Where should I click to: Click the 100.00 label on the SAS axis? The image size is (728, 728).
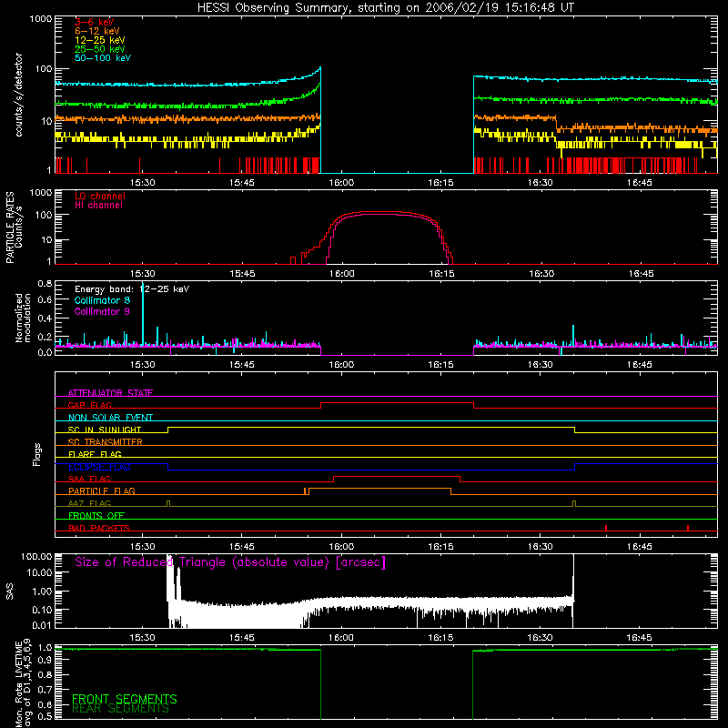[36, 557]
